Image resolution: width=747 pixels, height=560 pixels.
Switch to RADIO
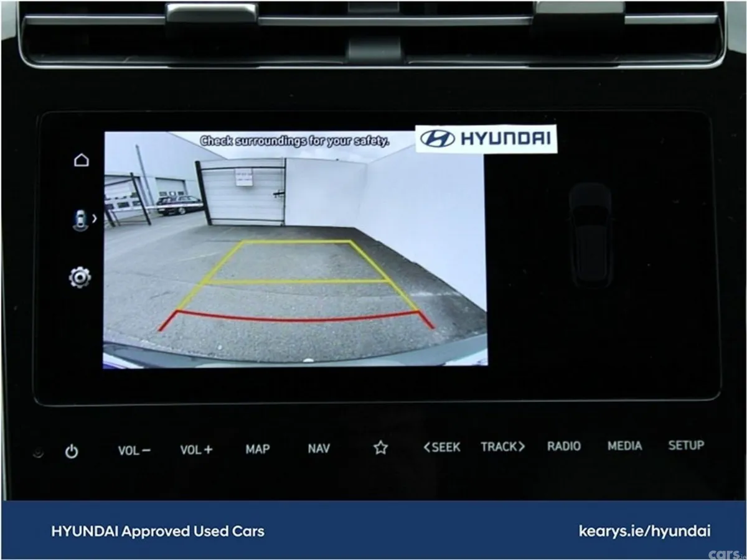(x=564, y=446)
